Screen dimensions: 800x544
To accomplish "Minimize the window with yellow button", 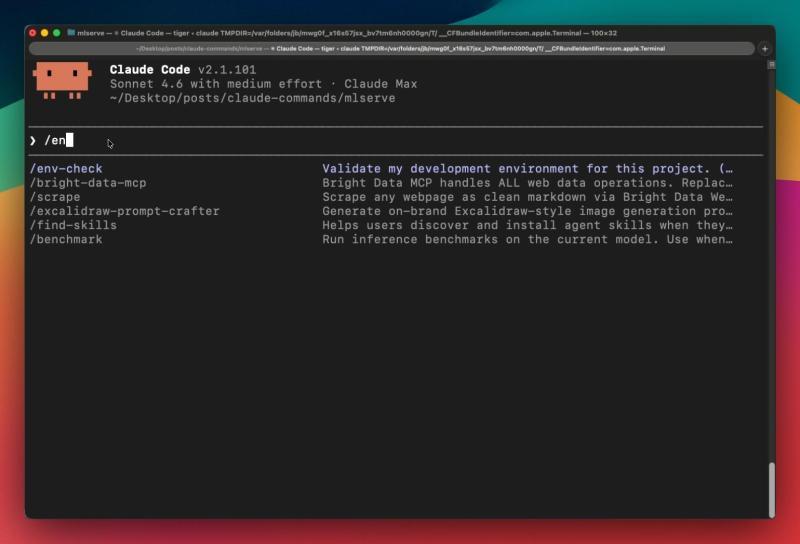I will (45, 33).
